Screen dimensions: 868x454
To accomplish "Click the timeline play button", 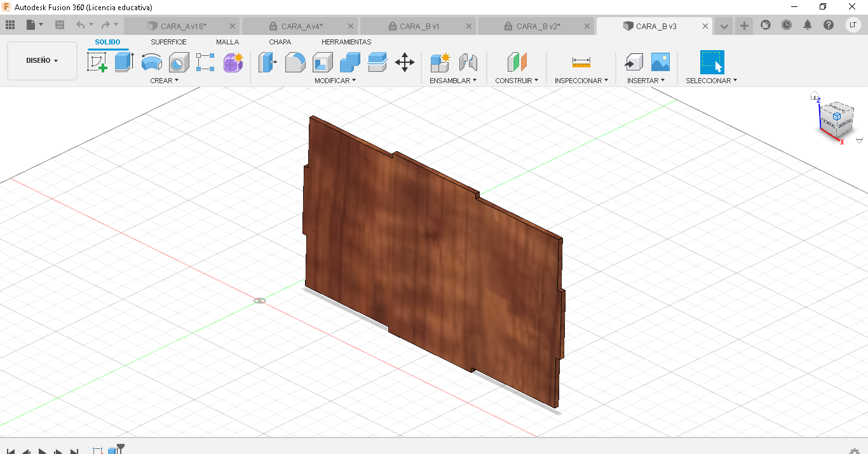I will tap(43, 451).
